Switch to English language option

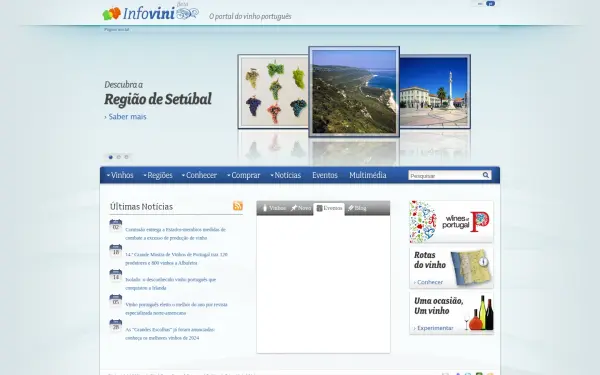click(480, 3)
